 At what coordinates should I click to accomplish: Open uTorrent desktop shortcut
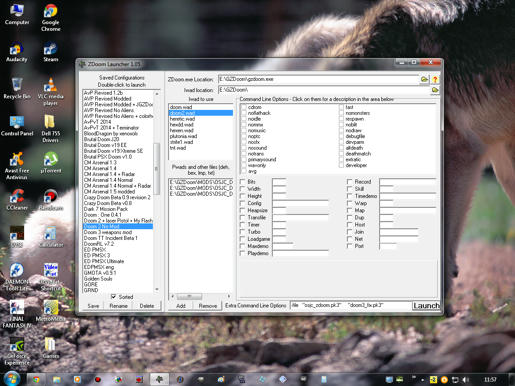51,163
